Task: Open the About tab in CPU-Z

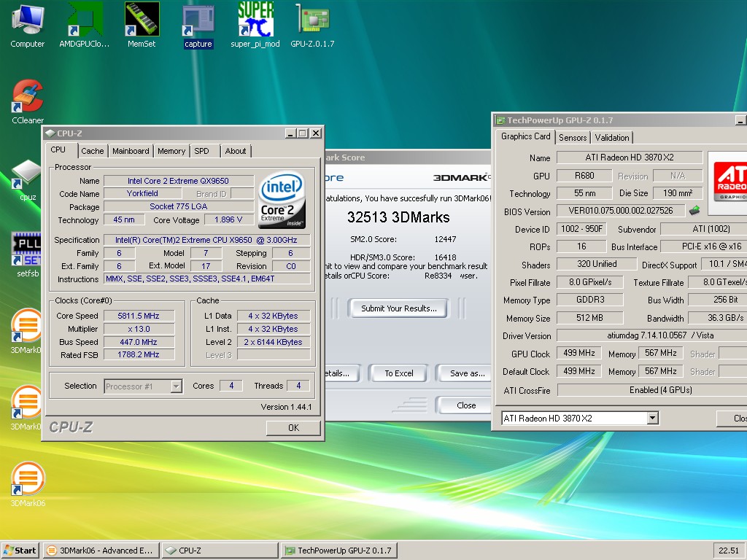Action: coord(236,151)
